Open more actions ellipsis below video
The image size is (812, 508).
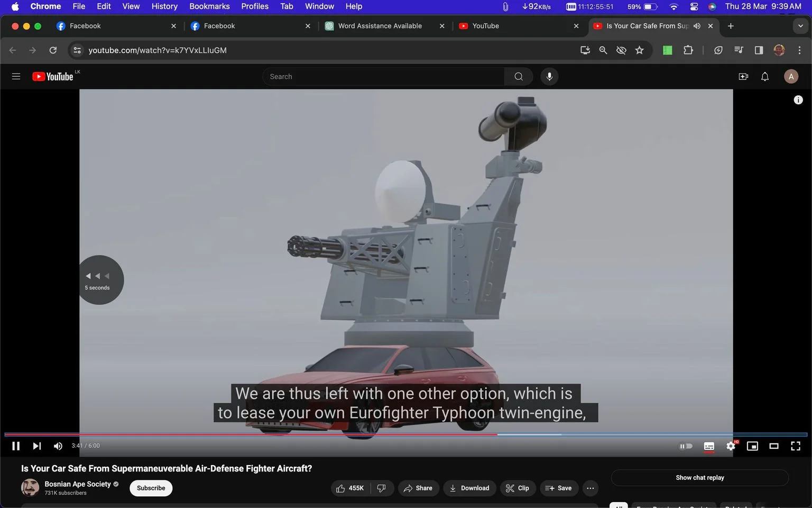coord(590,488)
